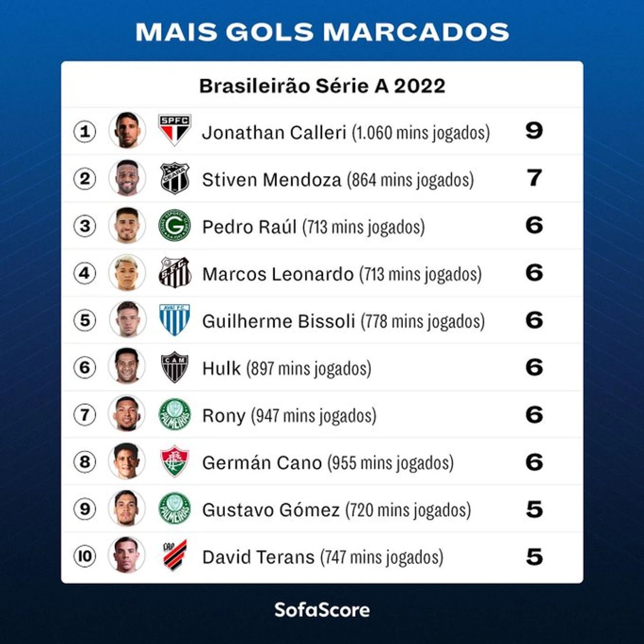Image resolution: width=644 pixels, height=644 pixels.
Task: Click the SofaScore logo at the bottom
Action: (x=322, y=610)
